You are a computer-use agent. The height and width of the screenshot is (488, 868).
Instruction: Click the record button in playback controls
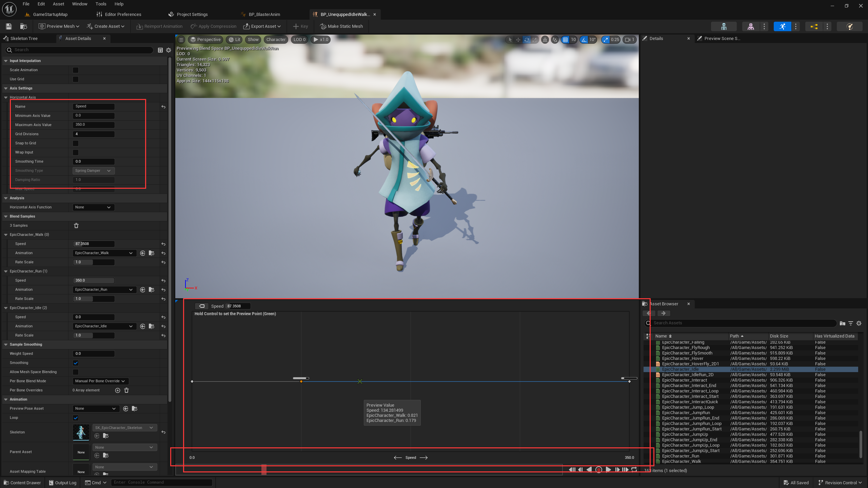click(599, 470)
